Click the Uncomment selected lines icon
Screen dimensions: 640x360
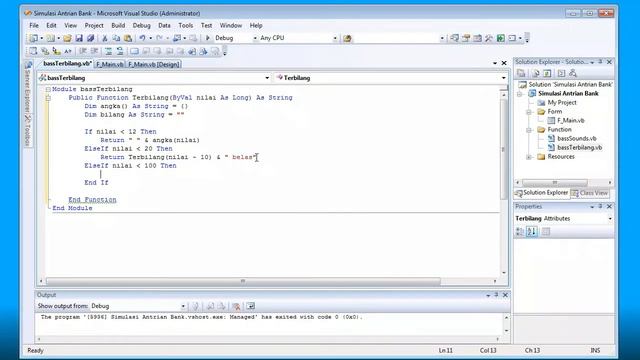pos(120,51)
